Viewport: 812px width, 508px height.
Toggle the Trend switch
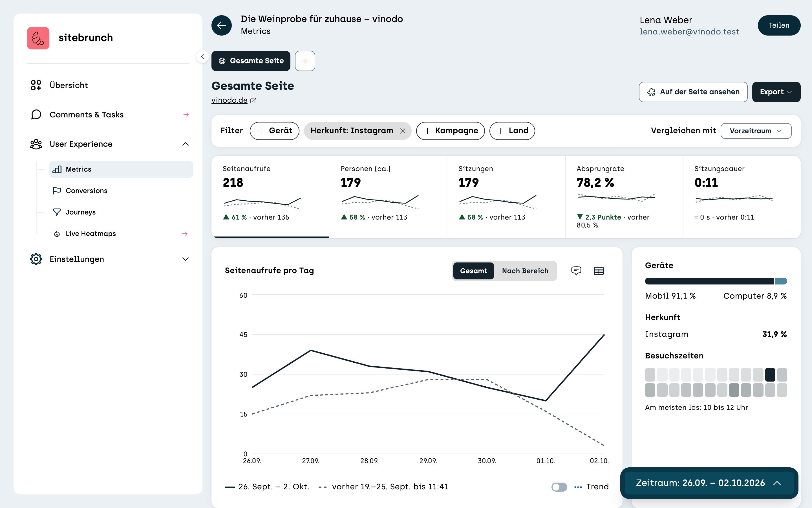click(x=559, y=487)
